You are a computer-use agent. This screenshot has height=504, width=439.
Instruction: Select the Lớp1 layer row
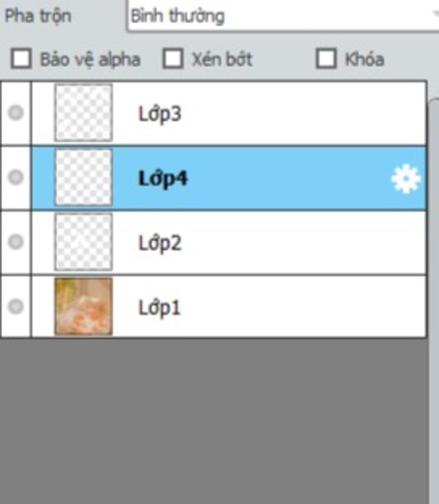click(x=229, y=307)
